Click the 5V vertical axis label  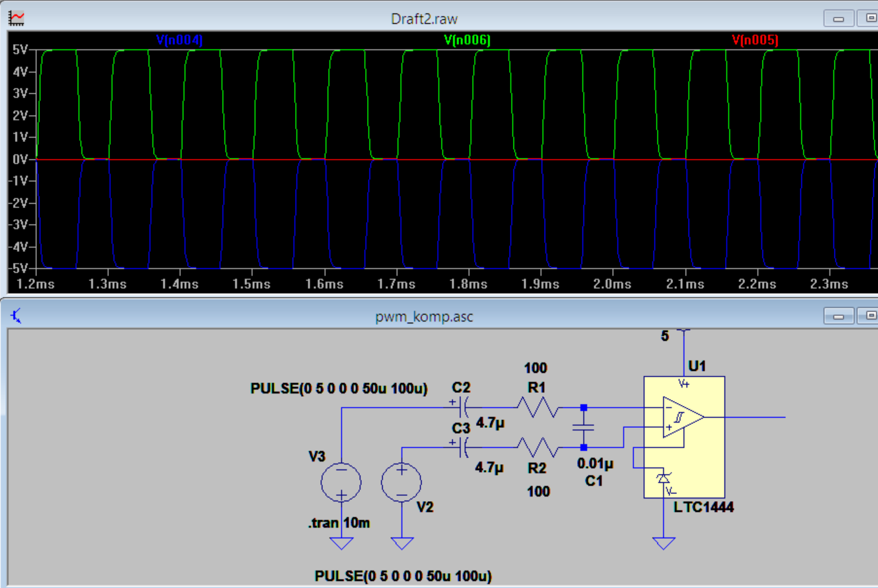point(20,50)
